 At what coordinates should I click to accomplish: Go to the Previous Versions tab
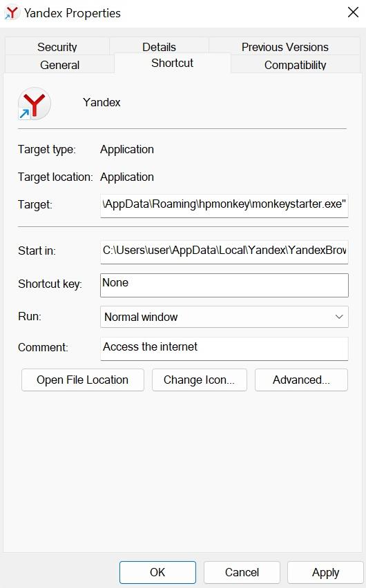coord(285,47)
